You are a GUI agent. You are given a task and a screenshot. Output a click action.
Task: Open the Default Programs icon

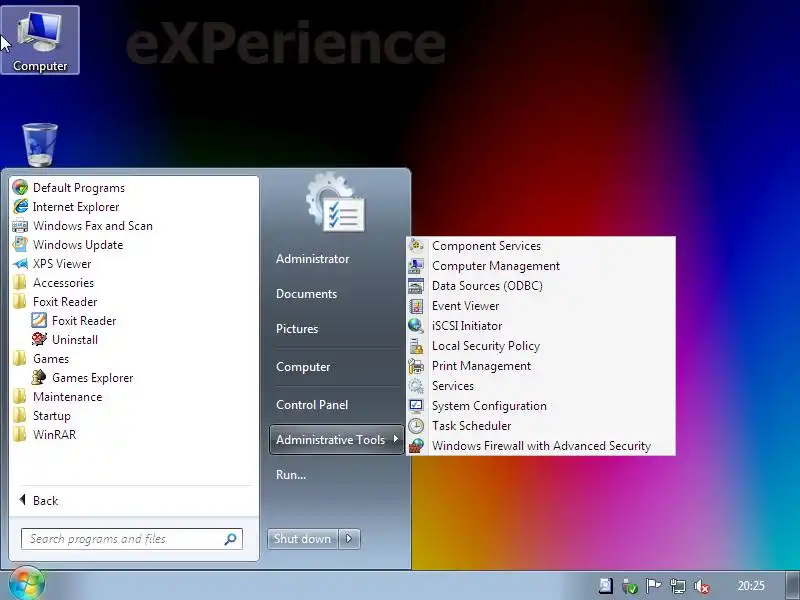tap(20, 187)
